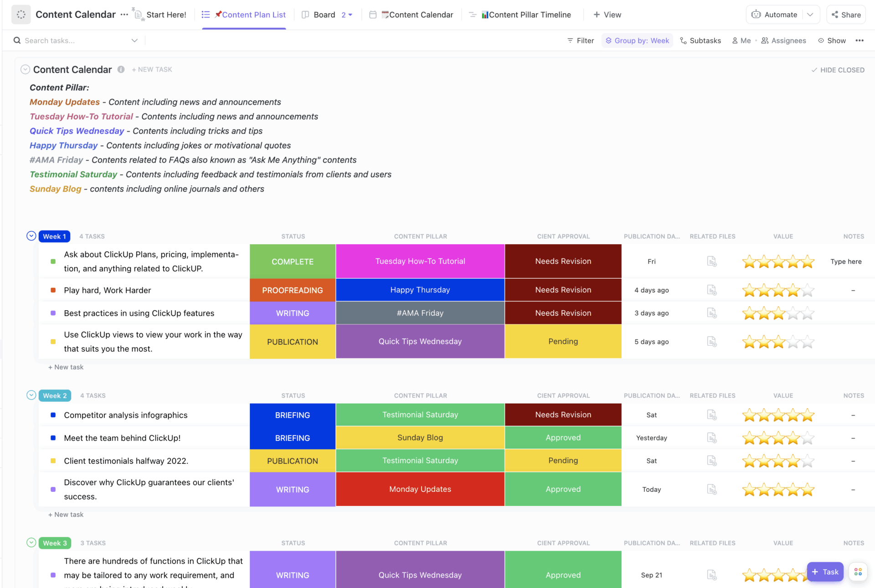Screen dimensions: 875x588
Task: Expand the Board views dropdown
Action: [x=350, y=14]
